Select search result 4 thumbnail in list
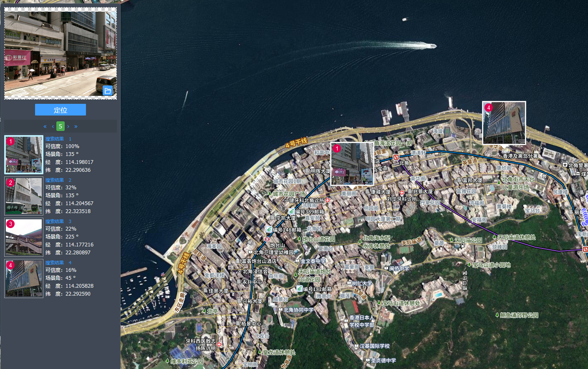 [24, 279]
